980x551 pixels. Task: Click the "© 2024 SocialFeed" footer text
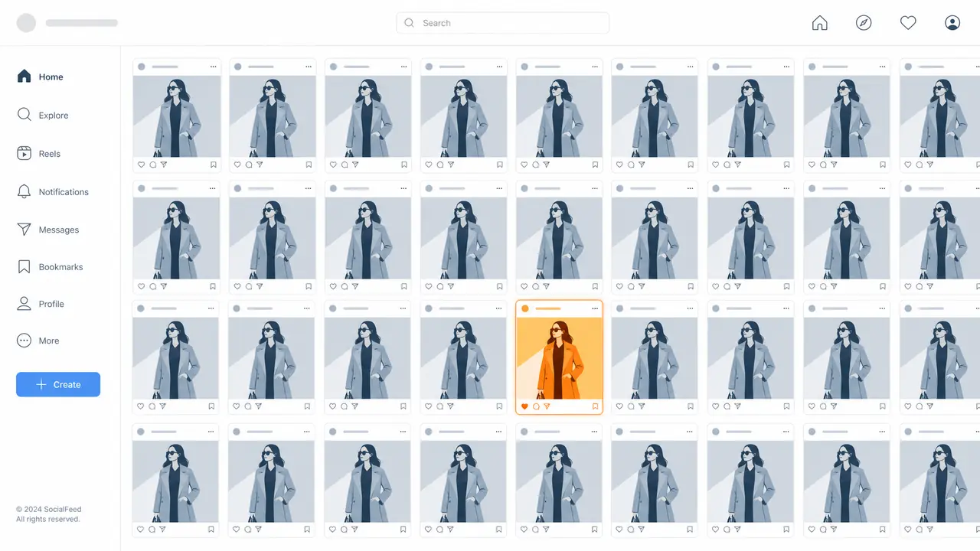coord(49,509)
